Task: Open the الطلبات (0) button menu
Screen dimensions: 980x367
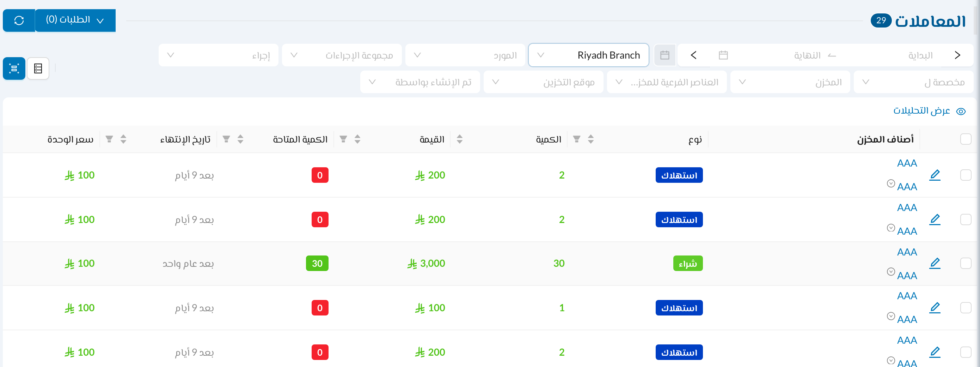Action: [75, 20]
